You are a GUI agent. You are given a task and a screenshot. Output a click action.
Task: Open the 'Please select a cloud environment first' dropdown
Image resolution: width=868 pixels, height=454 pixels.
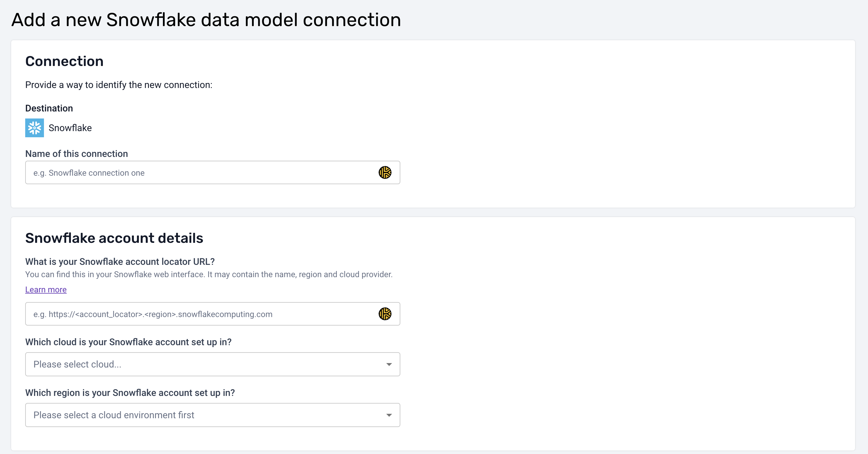coord(202,415)
